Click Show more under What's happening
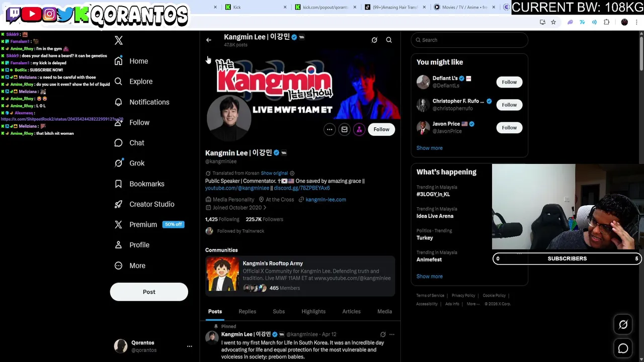This screenshot has height=362, width=644. tap(429, 277)
